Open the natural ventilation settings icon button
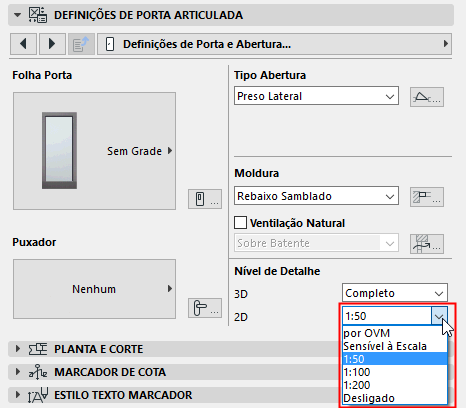 [427, 244]
